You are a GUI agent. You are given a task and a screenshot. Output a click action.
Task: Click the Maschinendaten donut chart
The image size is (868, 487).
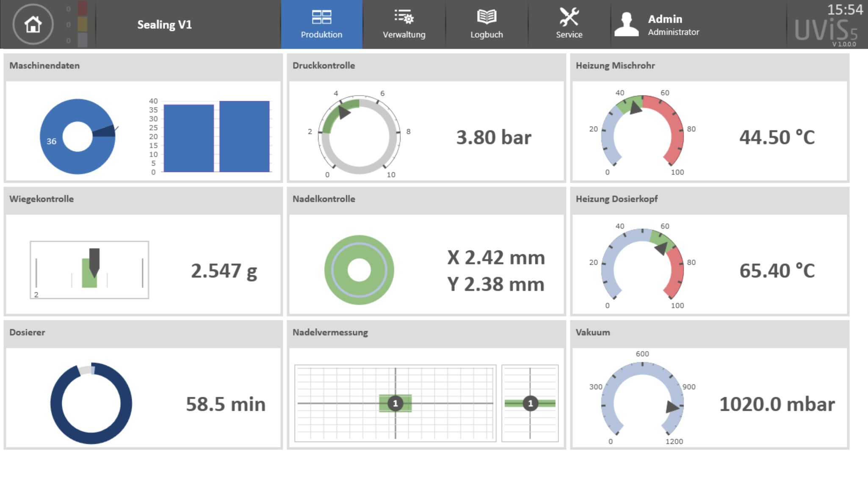coord(77,136)
